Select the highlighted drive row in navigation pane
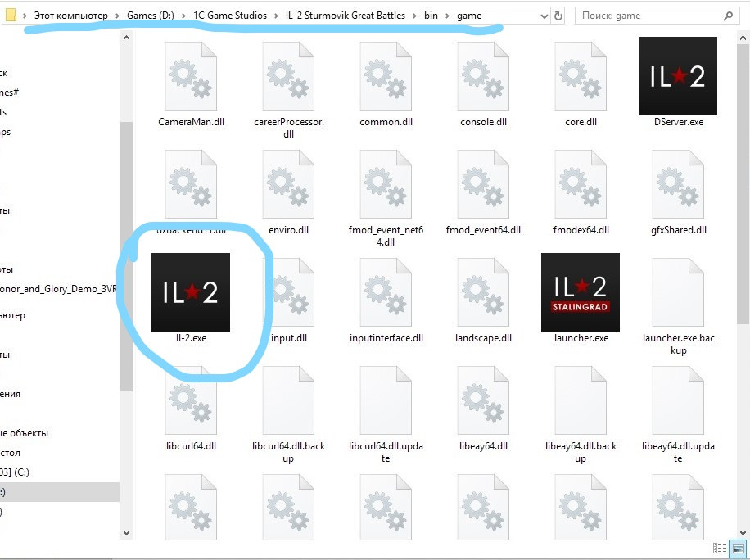 point(59,492)
